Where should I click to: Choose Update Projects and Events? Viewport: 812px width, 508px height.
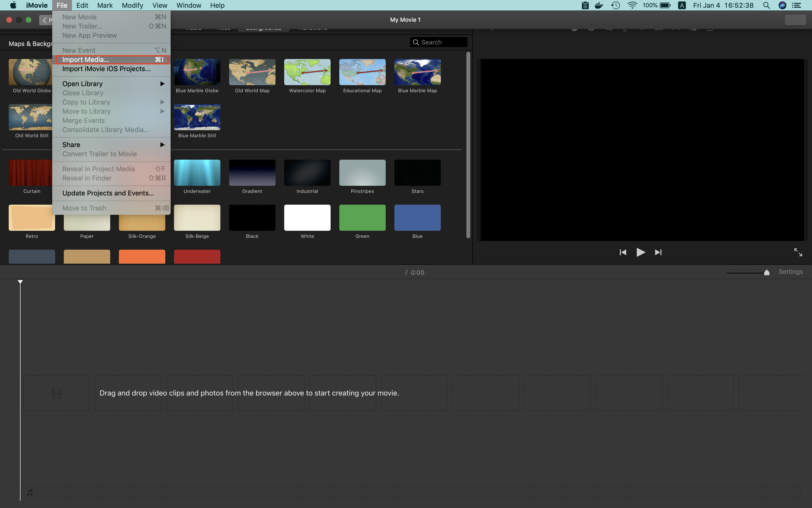[x=112, y=193]
